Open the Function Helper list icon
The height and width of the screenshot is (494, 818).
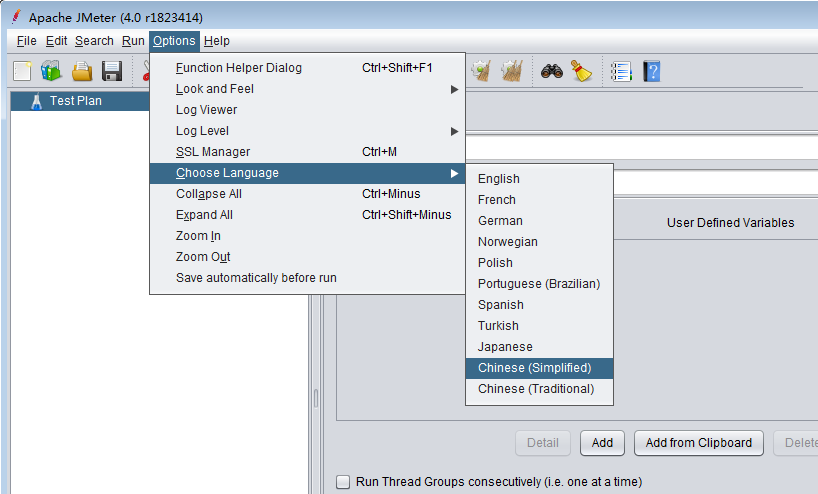click(x=621, y=71)
